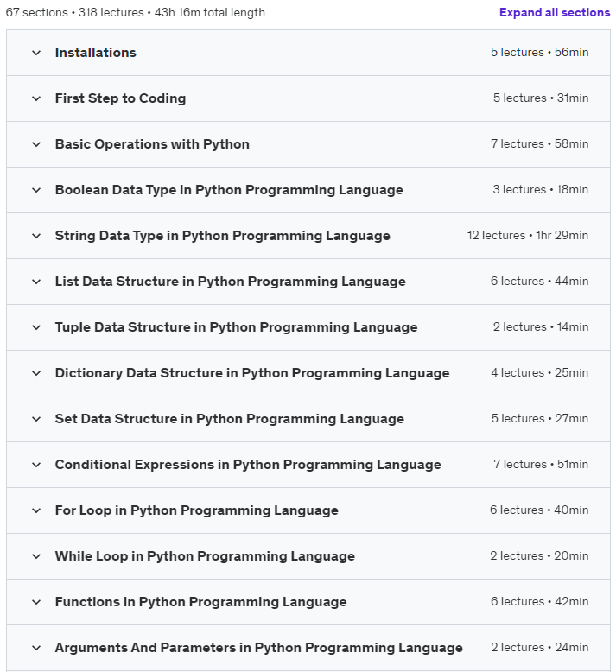Click the Expand all sections link

point(555,12)
